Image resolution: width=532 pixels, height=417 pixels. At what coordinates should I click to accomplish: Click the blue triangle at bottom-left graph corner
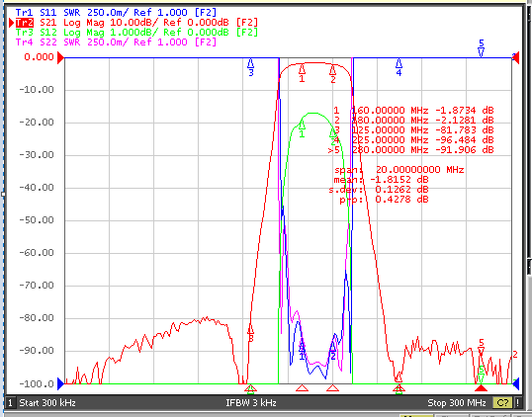point(60,383)
